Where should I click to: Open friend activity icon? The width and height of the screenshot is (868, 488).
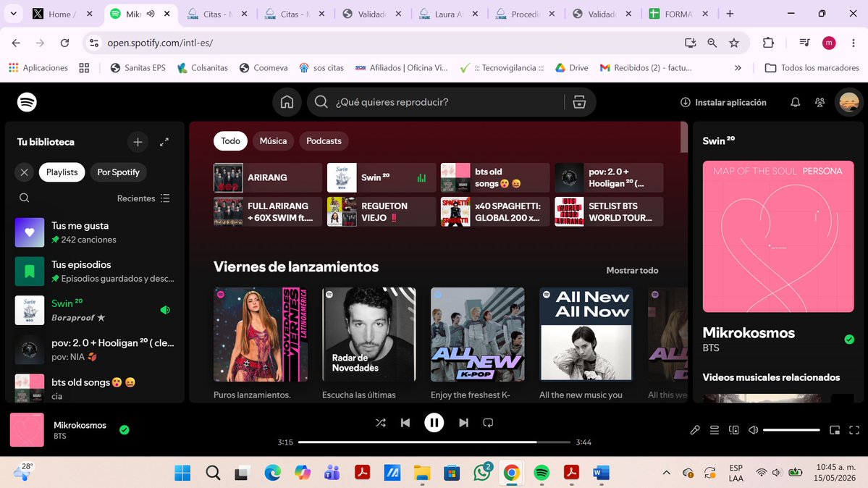(x=819, y=102)
